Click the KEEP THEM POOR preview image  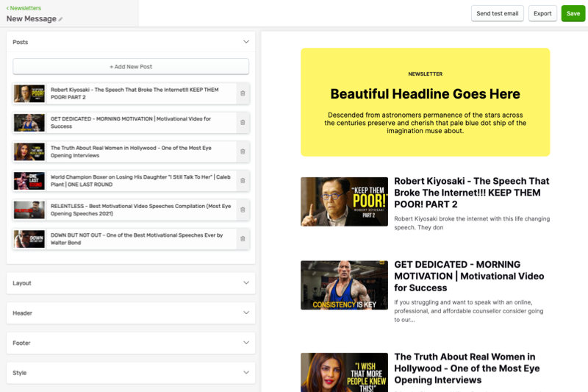tap(344, 202)
